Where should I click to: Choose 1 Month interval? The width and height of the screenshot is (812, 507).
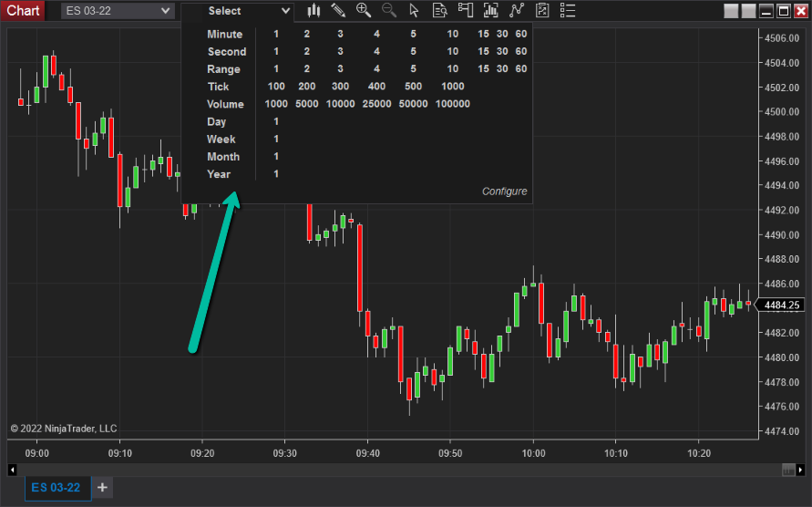[276, 156]
